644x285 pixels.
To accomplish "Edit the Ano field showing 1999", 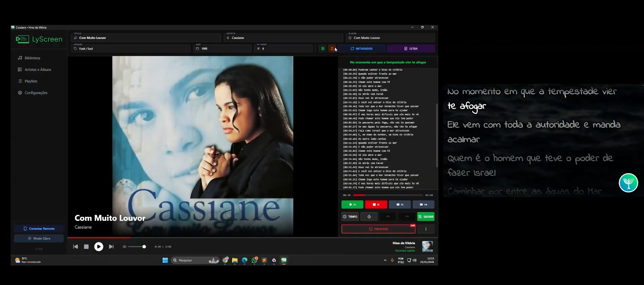I will coord(223,49).
